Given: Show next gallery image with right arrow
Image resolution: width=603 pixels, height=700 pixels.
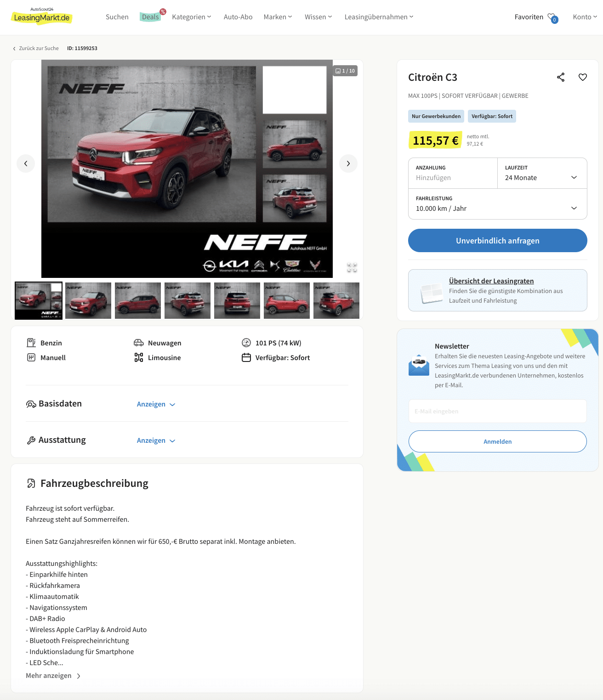Looking at the screenshot, I should coord(348,164).
